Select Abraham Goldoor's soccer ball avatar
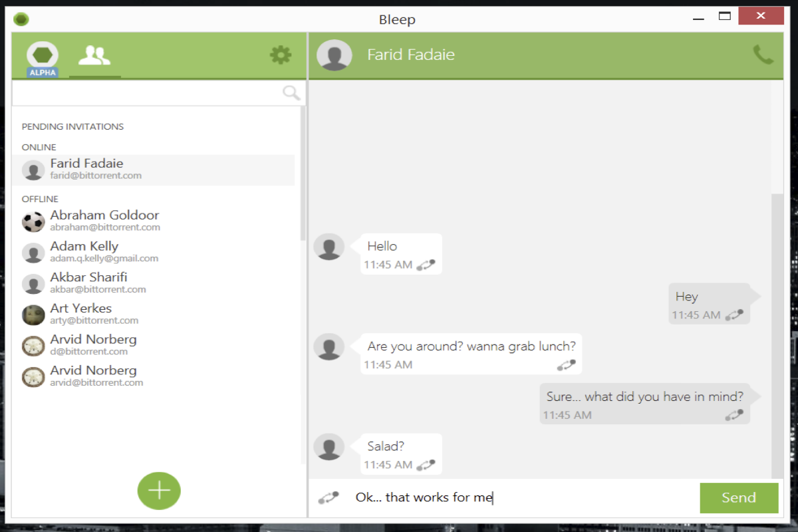This screenshot has height=532, width=798. pos(33,221)
